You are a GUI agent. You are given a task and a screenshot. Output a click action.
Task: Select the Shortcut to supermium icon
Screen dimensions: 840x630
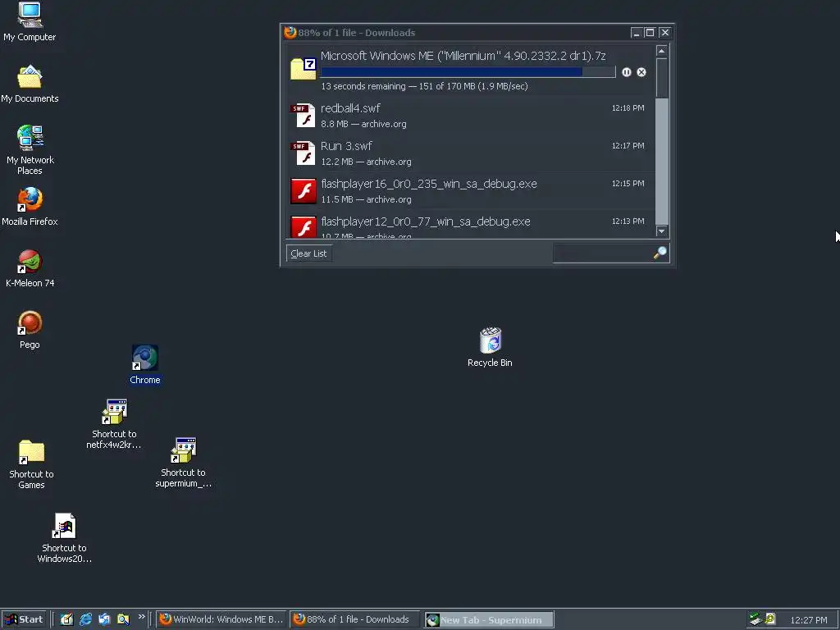(x=183, y=463)
